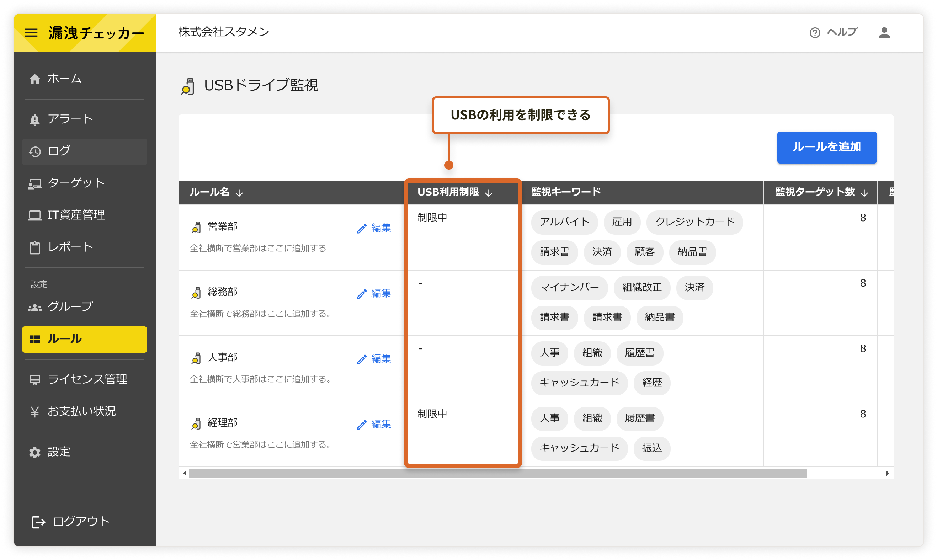This screenshot has width=937, height=560.
Task: Click USB drive icon beside page title
Action: pyautogui.click(x=187, y=86)
